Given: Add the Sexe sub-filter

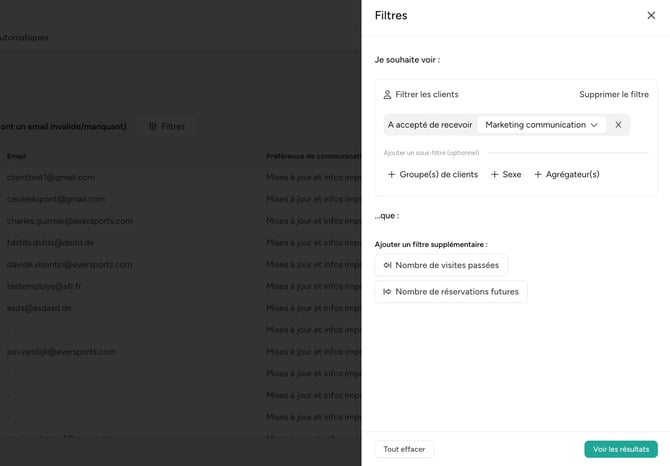Looking at the screenshot, I should point(506,174).
